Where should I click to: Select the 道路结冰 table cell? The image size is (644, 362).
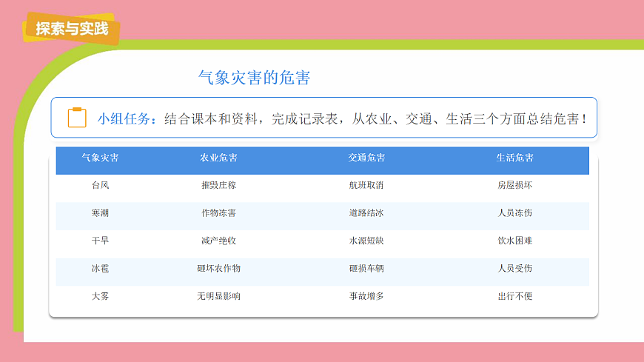366,213
